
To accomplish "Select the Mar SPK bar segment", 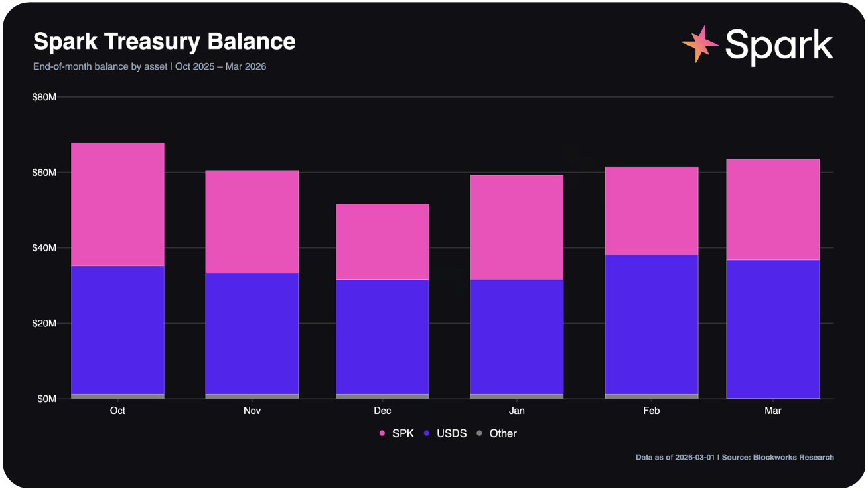I will (x=773, y=210).
